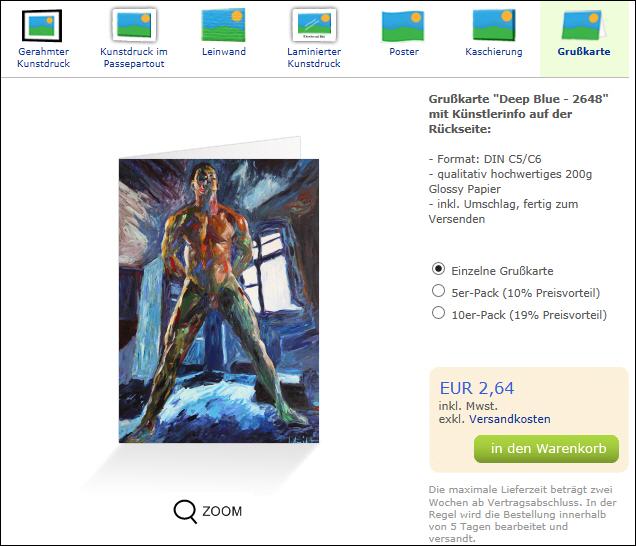The image size is (636, 546).
Task: Click the Gerahmter Kunstdruck framed picture icon
Action: 42,26
